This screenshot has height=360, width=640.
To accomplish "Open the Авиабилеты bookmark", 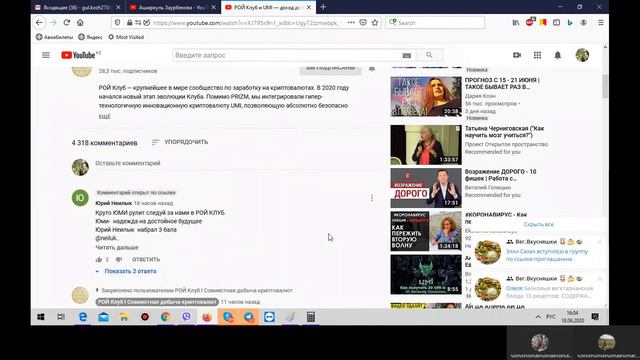I will point(54,37).
